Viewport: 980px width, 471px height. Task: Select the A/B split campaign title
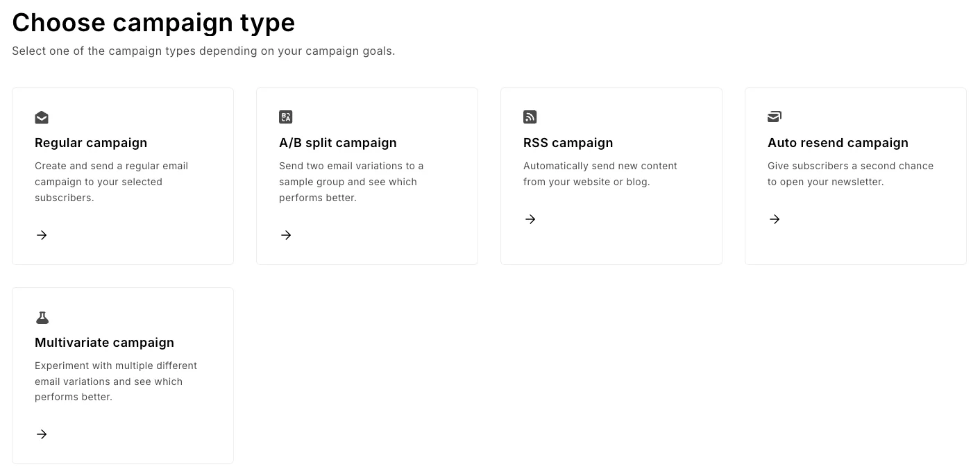coord(338,143)
